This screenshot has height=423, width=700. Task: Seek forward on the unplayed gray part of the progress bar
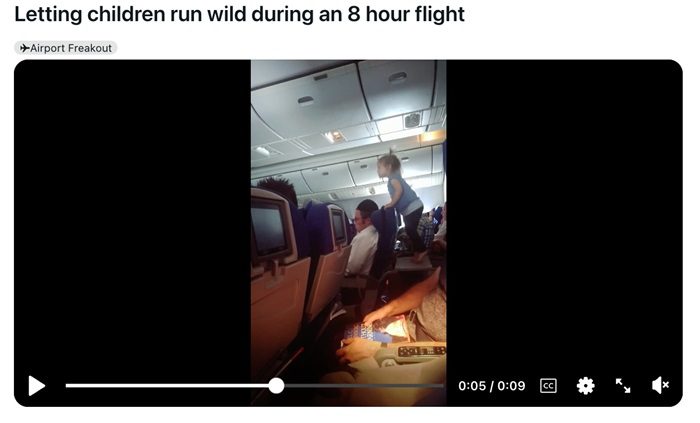[364, 386]
